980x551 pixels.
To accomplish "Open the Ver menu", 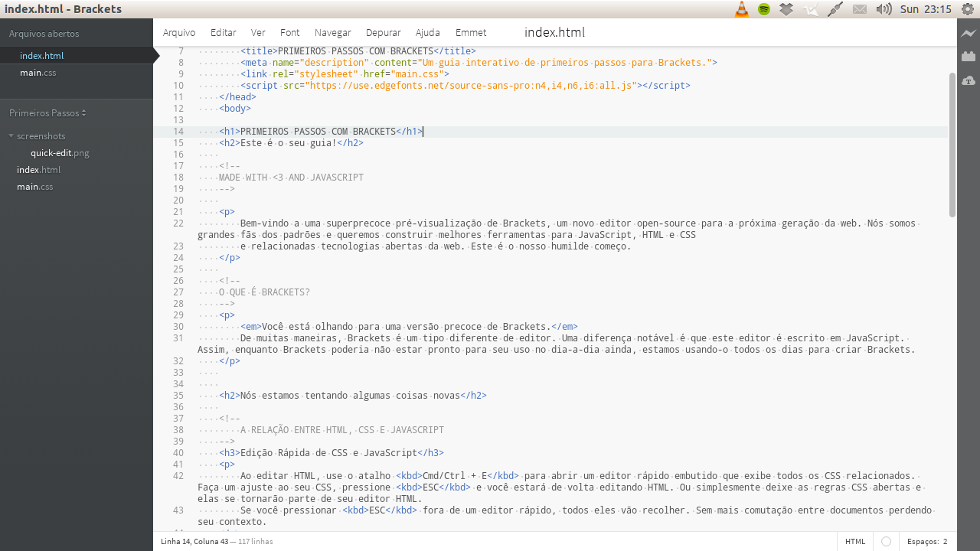I will pyautogui.click(x=258, y=32).
